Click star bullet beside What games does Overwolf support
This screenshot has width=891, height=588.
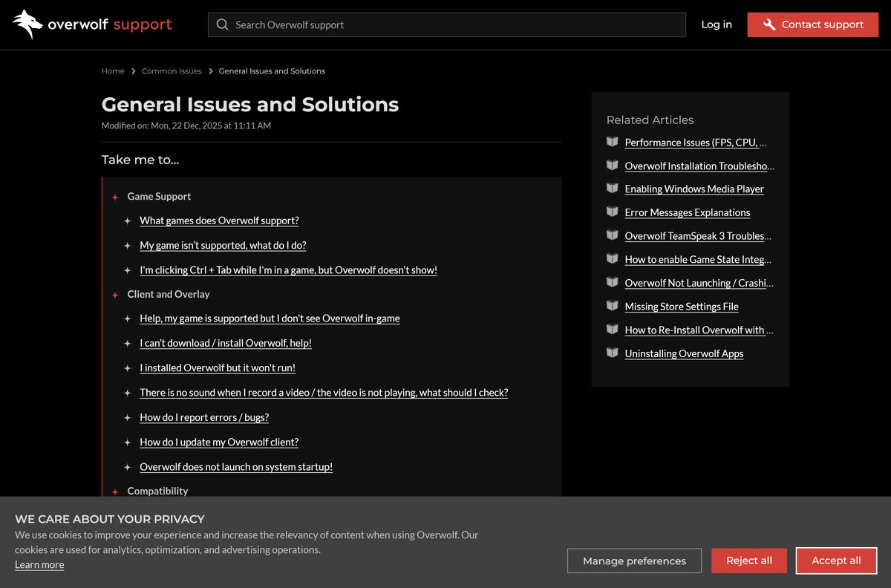pyautogui.click(x=128, y=221)
